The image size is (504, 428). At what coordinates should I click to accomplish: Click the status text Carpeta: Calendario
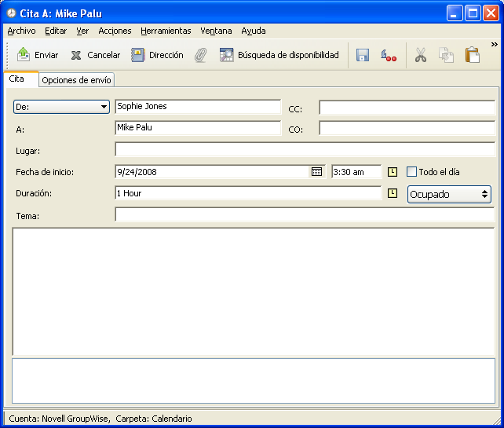coord(154,419)
